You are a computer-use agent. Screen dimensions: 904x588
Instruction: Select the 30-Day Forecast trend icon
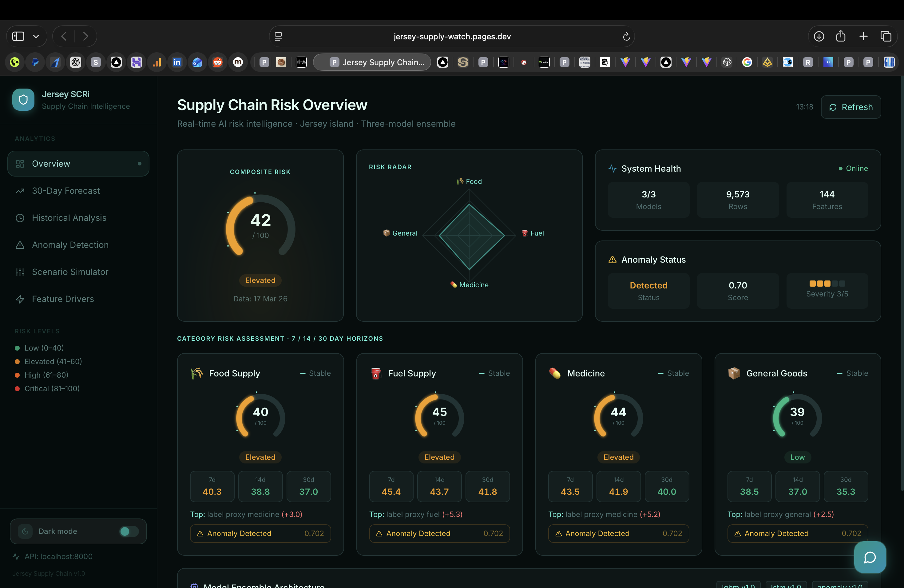click(x=20, y=191)
